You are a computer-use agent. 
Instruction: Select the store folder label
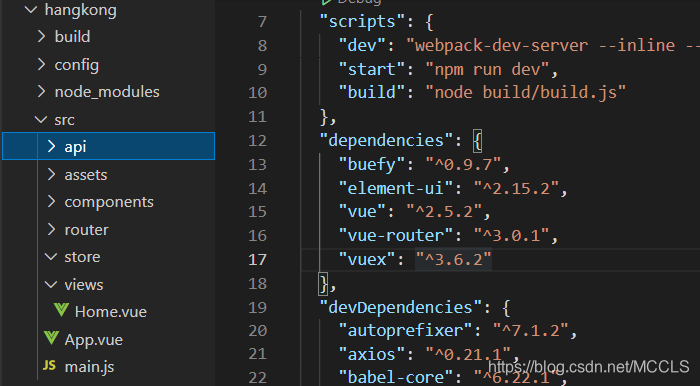pos(82,257)
